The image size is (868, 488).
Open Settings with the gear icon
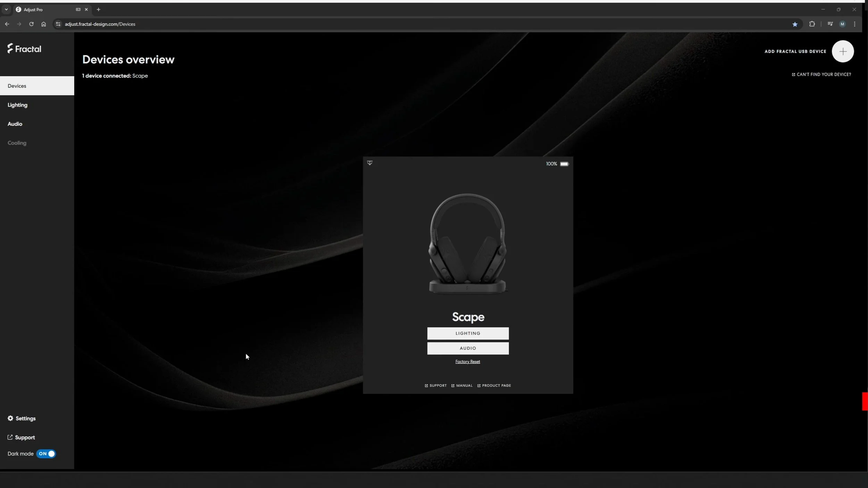click(10, 418)
